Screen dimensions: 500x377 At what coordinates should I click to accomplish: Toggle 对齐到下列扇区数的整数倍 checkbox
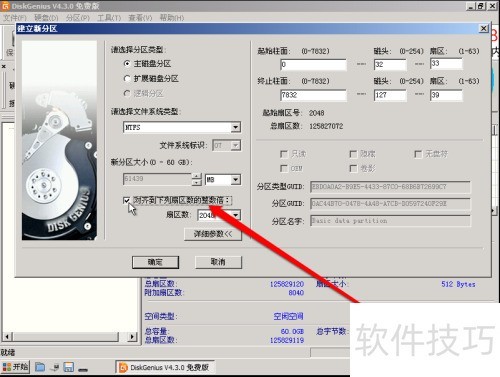[126, 200]
